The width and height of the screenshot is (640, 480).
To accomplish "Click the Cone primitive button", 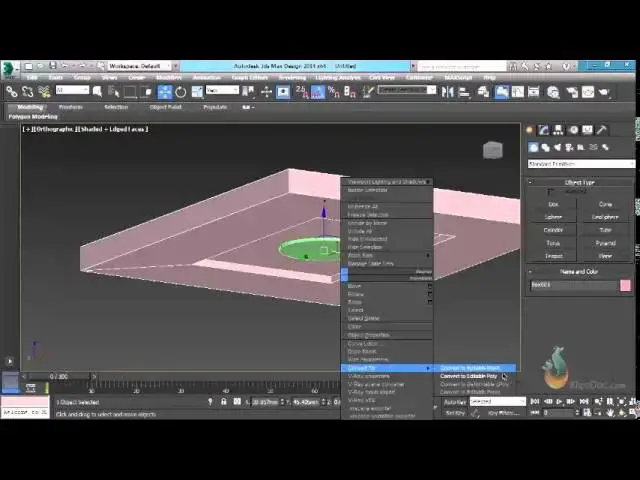I will (x=605, y=204).
